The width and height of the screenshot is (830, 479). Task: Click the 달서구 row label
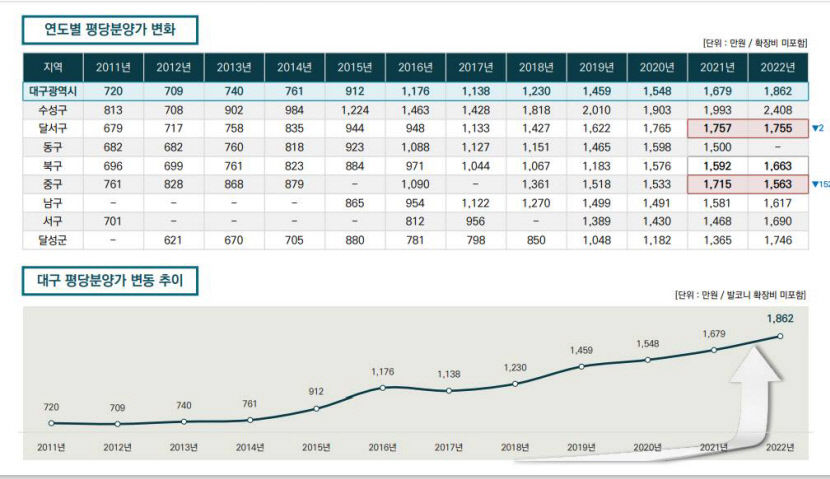pyautogui.click(x=53, y=129)
